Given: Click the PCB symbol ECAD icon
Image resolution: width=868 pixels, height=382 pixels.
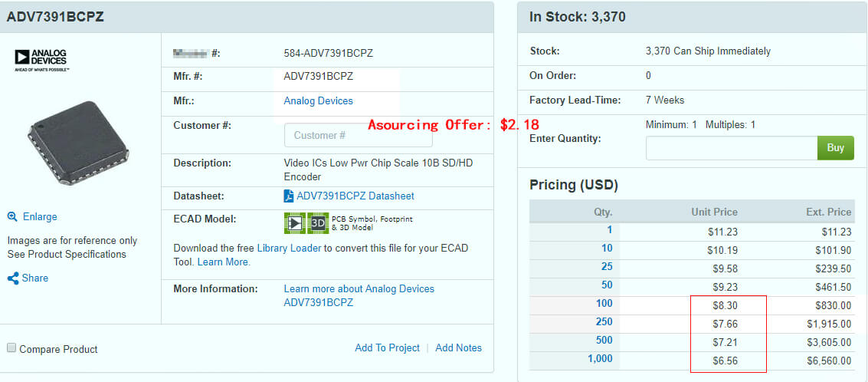Looking at the screenshot, I should point(294,223).
